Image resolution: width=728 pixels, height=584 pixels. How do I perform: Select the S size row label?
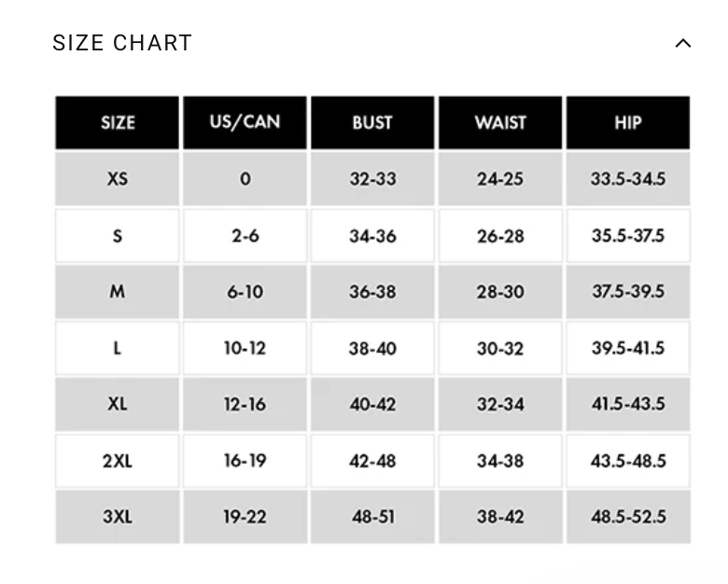[118, 236]
